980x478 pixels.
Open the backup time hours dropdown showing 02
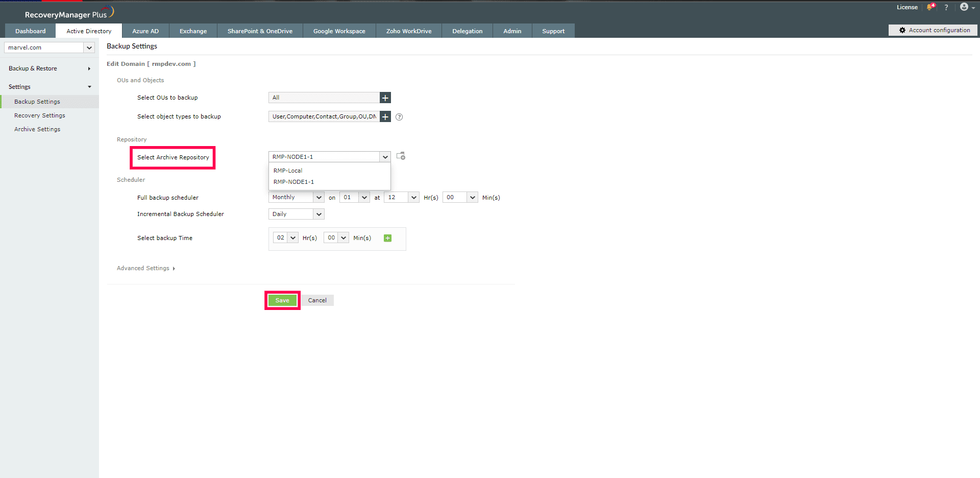pos(286,237)
